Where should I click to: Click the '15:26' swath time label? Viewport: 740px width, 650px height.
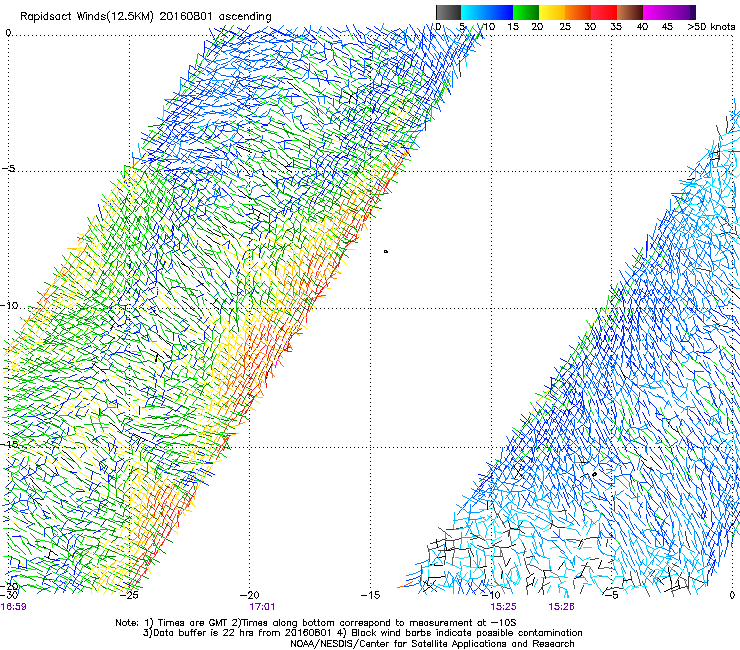(561, 607)
